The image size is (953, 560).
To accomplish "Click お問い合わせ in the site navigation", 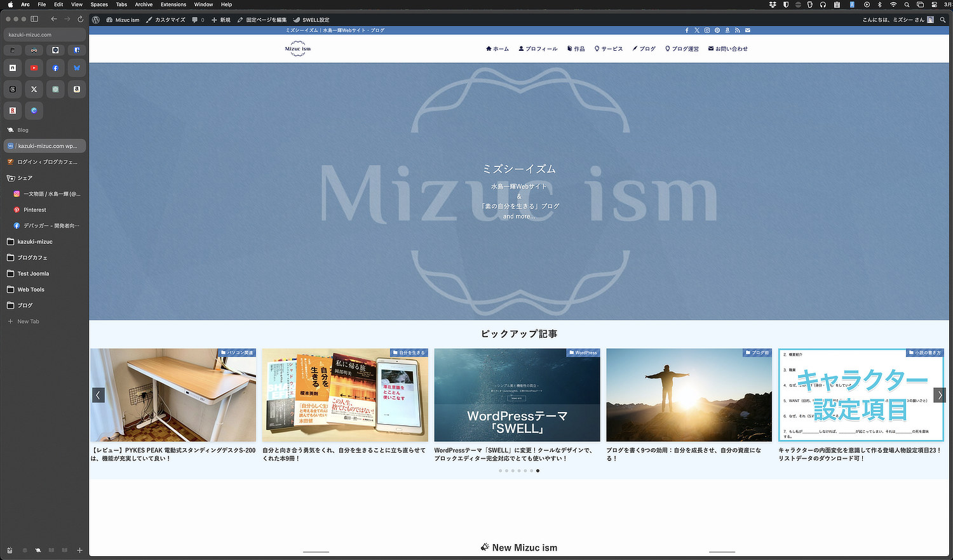I will pos(728,49).
